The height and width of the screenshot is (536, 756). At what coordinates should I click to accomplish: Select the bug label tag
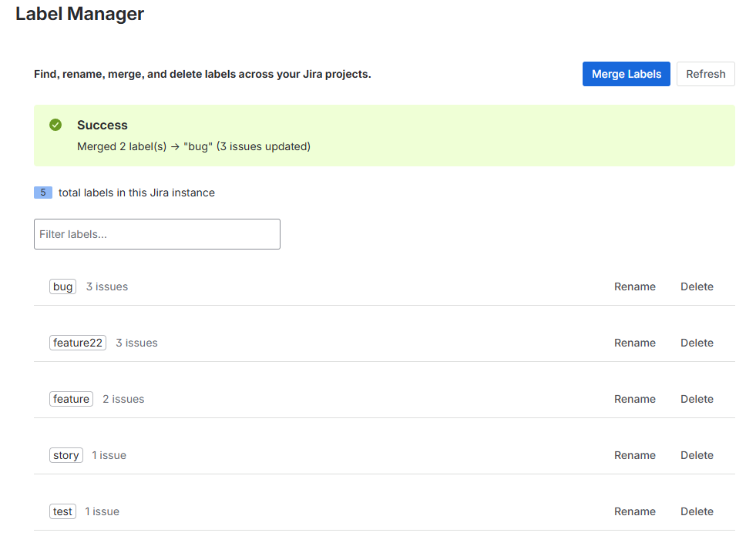point(63,286)
